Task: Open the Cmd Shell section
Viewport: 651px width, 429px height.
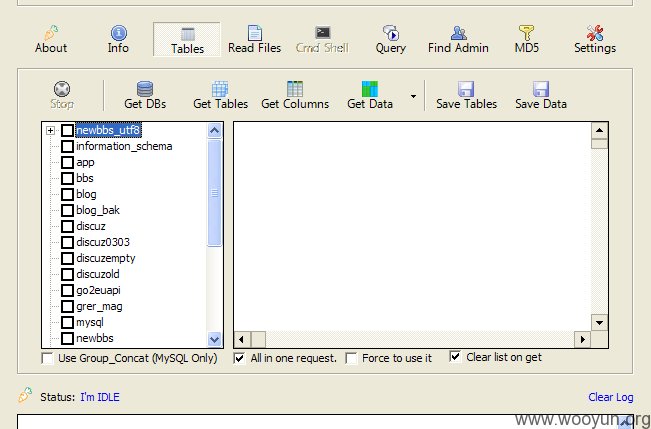Action: [x=322, y=39]
